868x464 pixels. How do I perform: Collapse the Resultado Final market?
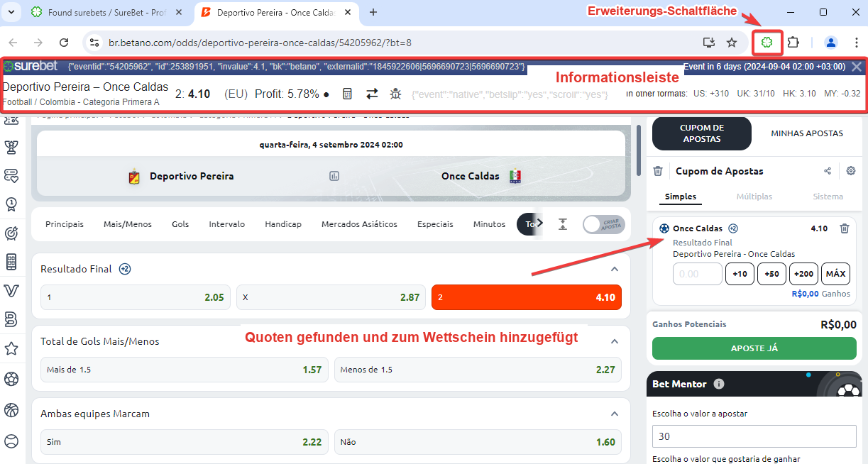tap(615, 269)
